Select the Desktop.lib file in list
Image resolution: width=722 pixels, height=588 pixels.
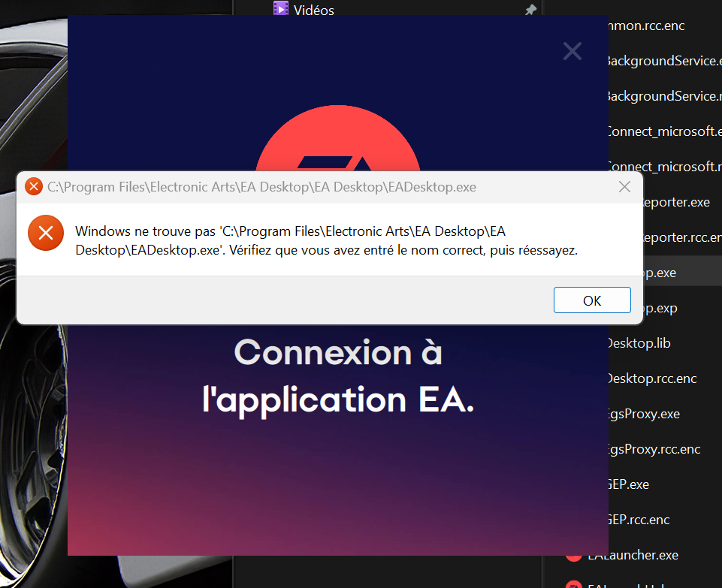pos(639,343)
